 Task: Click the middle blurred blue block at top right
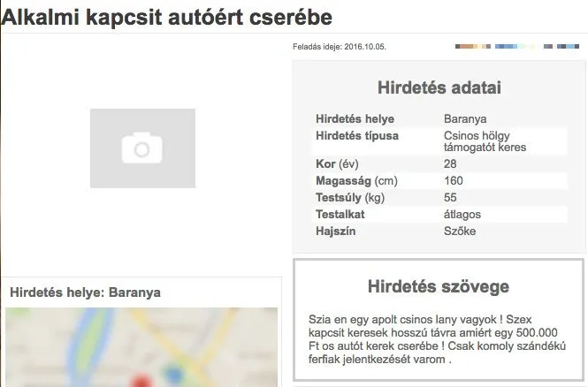(x=515, y=47)
